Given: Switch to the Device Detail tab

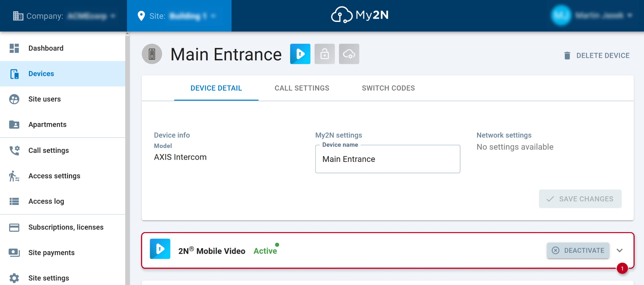Looking at the screenshot, I should pos(216,88).
